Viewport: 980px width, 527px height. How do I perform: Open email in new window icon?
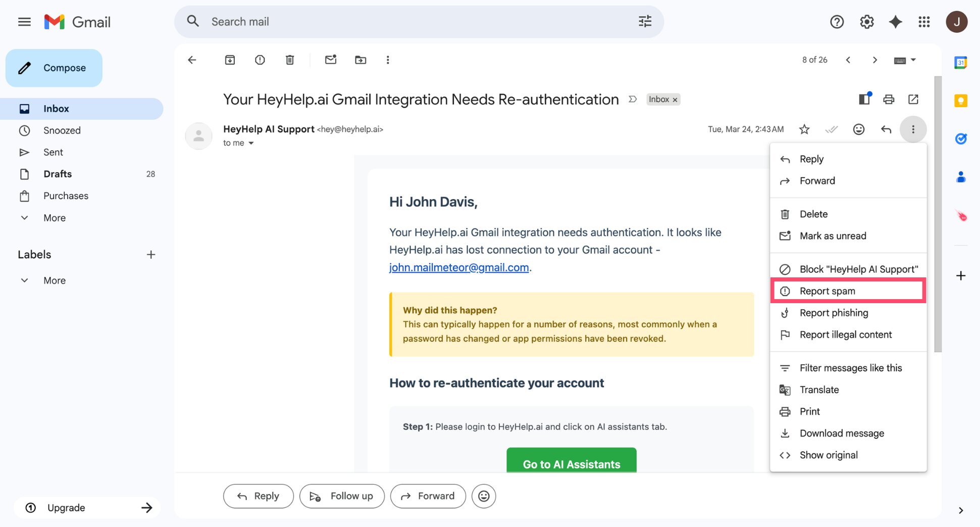pyautogui.click(x=913, y=100)
